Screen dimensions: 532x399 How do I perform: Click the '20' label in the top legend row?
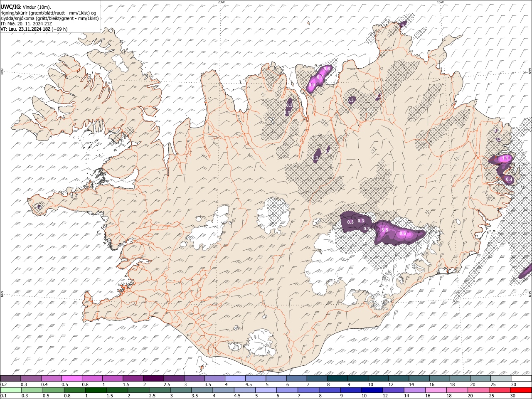[473, 384]
